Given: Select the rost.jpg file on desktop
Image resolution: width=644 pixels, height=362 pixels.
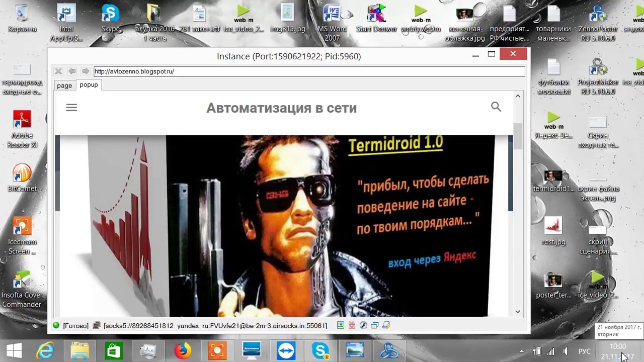Looking at the screenshot, I should pyautogui.click(x=553, y=232).
